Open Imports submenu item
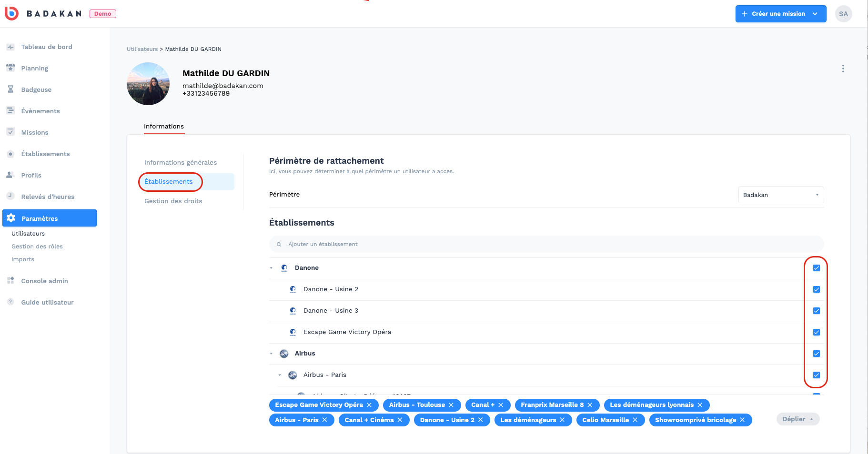 tap(23, 259)
